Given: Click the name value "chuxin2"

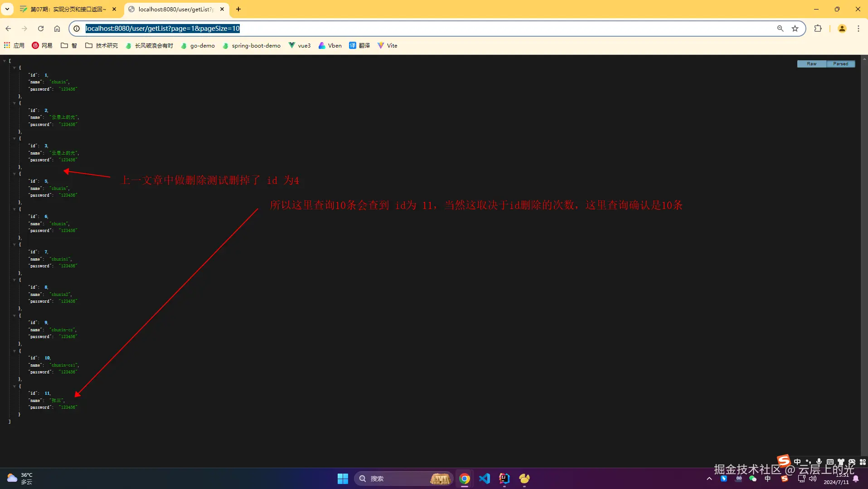Looking at the screenshot, I should coord(60,295).
